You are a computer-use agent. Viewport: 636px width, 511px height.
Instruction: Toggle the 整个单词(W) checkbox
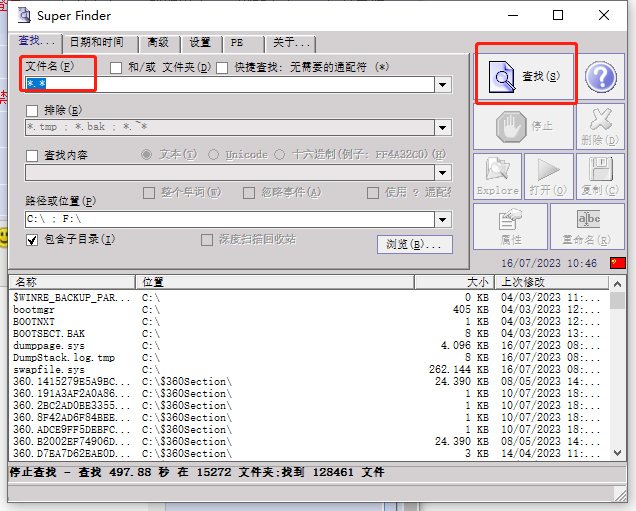point(149,193)
